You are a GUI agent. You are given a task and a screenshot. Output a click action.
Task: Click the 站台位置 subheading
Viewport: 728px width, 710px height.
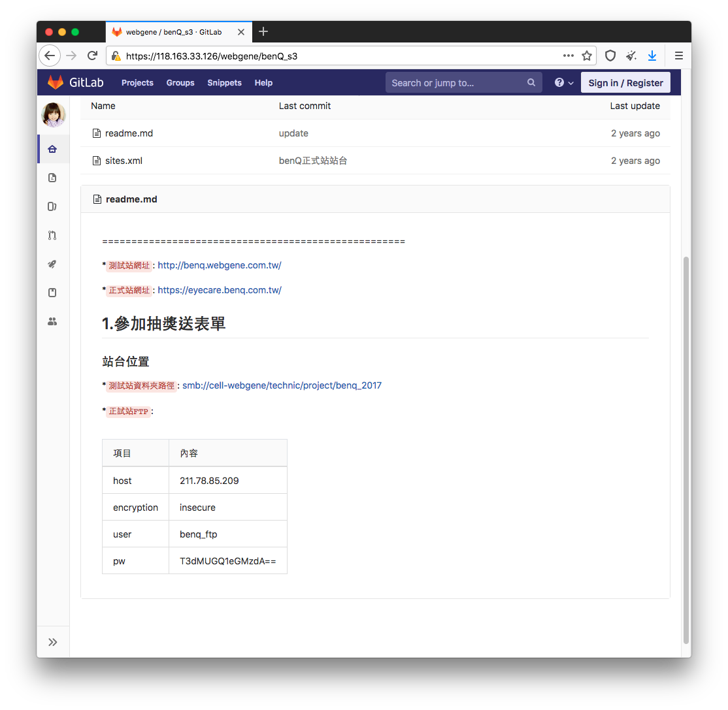pos(125,361)
